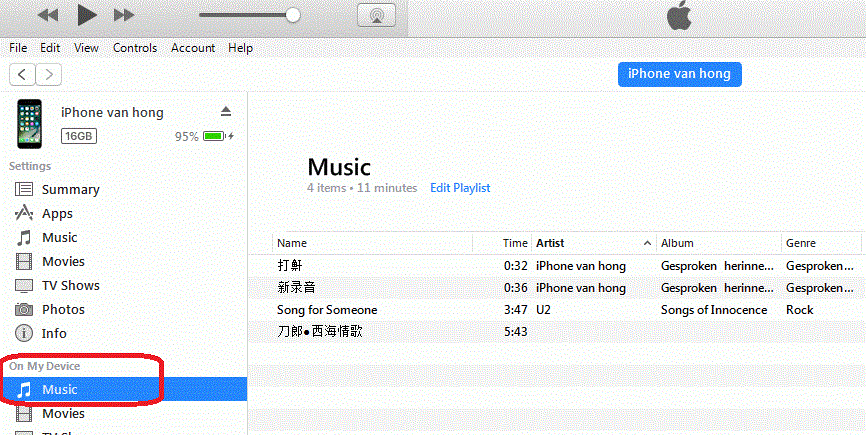This screenshot has height=435, width=866.
Task: Click the navigate forward arrow button
Action: 48,74
